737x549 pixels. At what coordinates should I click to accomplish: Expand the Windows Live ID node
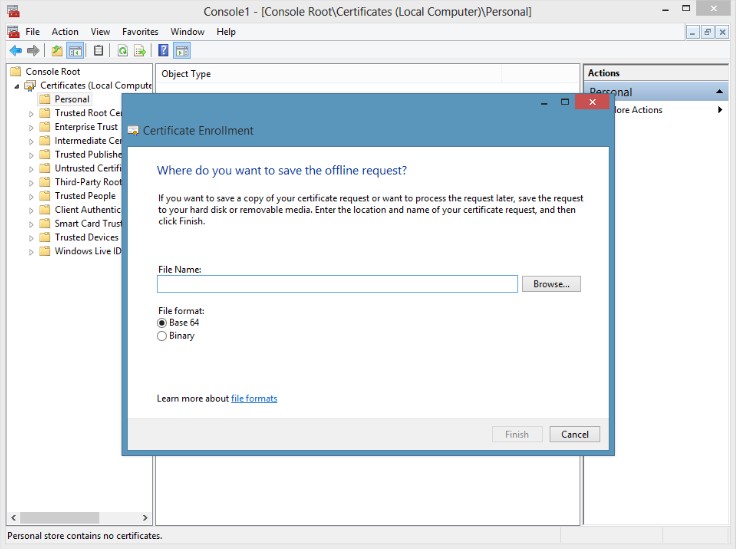point(31,252)
